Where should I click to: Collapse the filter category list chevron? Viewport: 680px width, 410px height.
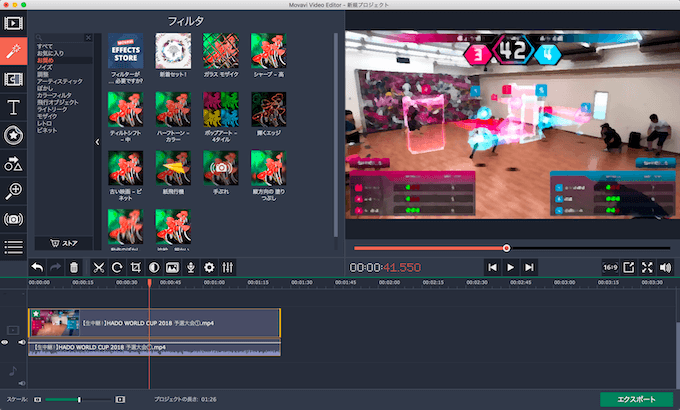(97, 142)
